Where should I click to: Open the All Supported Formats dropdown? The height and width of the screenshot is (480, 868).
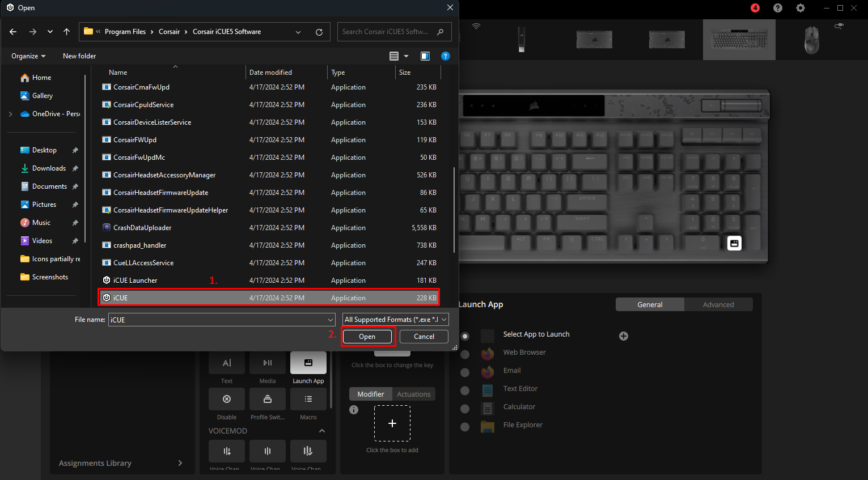click(395, 319)
